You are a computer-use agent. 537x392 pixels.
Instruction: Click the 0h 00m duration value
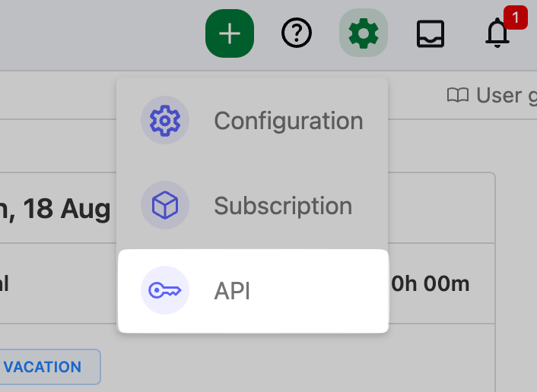click(430, 284)
